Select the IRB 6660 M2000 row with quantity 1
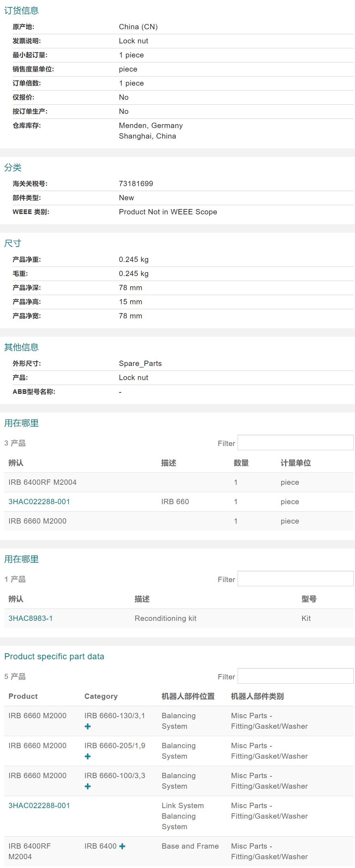Screen dimensions: 355x868 tap(37, 521)
